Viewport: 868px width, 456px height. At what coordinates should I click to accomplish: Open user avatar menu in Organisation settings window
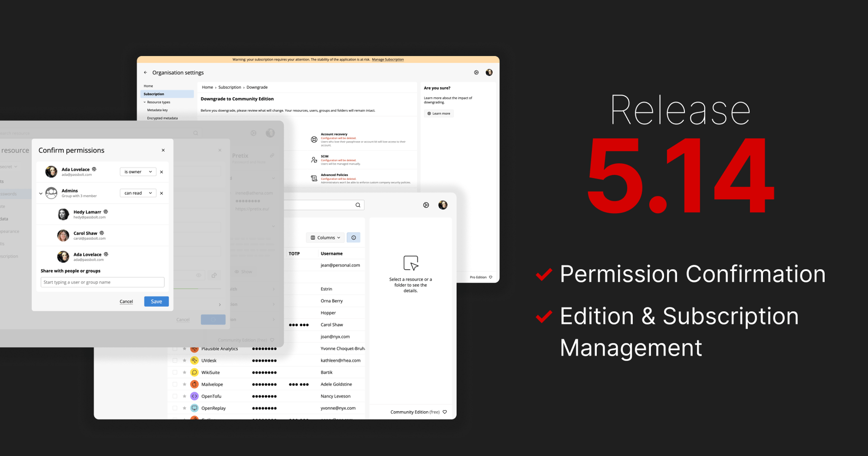click(489, 72)
